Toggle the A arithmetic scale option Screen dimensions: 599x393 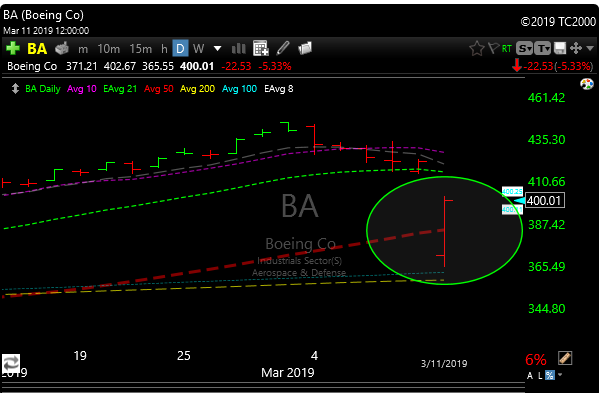(x=529, y=375)
